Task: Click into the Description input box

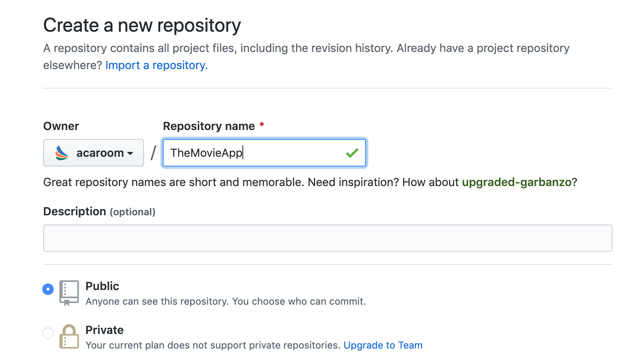Action: click(x=327, y=238)
